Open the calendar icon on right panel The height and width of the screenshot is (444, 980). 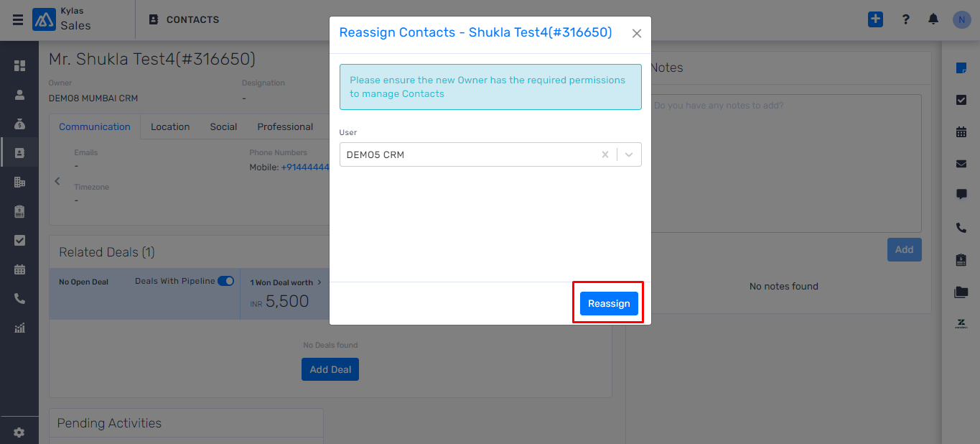[961, 132]
